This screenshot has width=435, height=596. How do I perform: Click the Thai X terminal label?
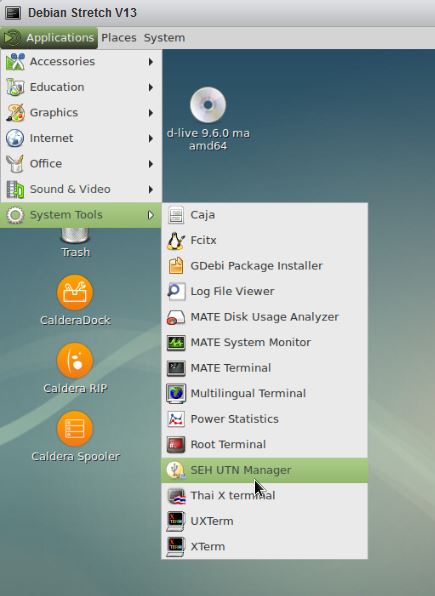(233, 495)
